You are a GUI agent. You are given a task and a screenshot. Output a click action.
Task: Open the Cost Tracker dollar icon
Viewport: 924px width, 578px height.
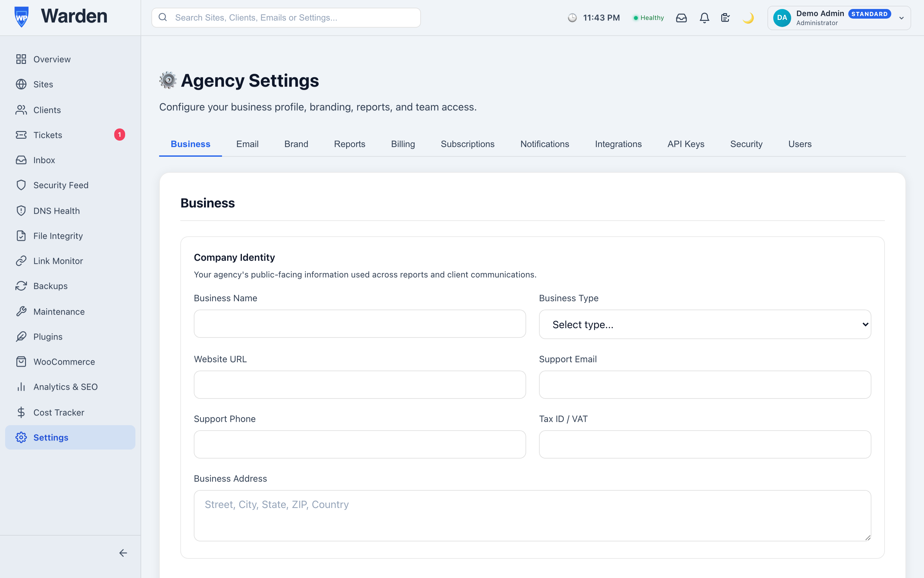(21, 412)
